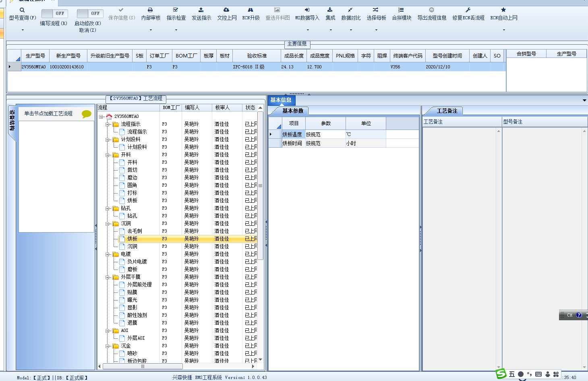Click the 型号备注 notes text area
Viewport: 588px width, 381px height.
coord(542,249)
